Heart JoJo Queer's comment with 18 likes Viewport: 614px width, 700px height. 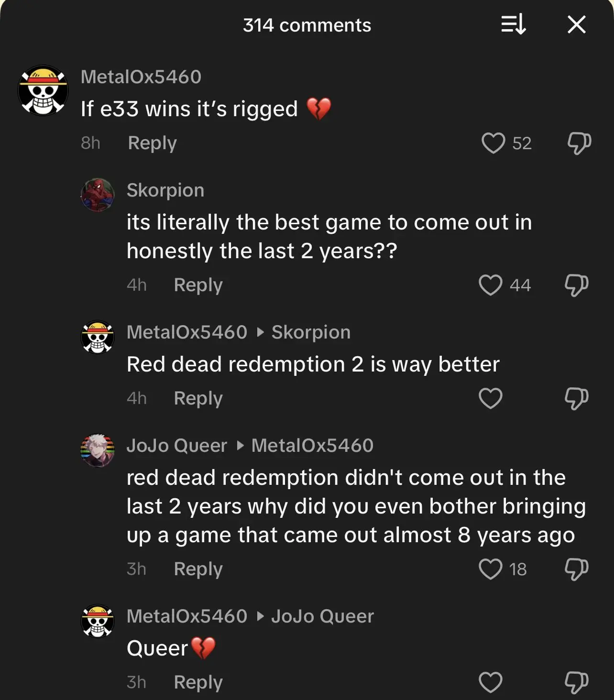[x=491, y=569]
